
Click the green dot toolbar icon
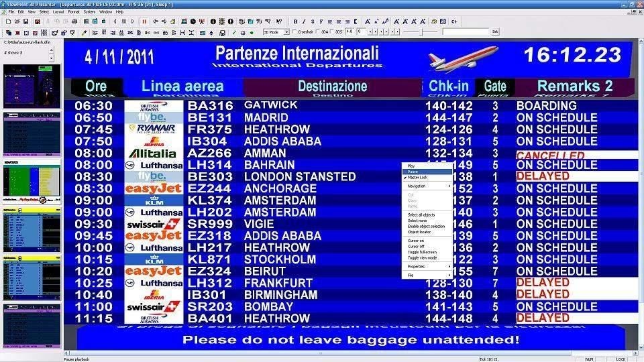click(252, 32)
